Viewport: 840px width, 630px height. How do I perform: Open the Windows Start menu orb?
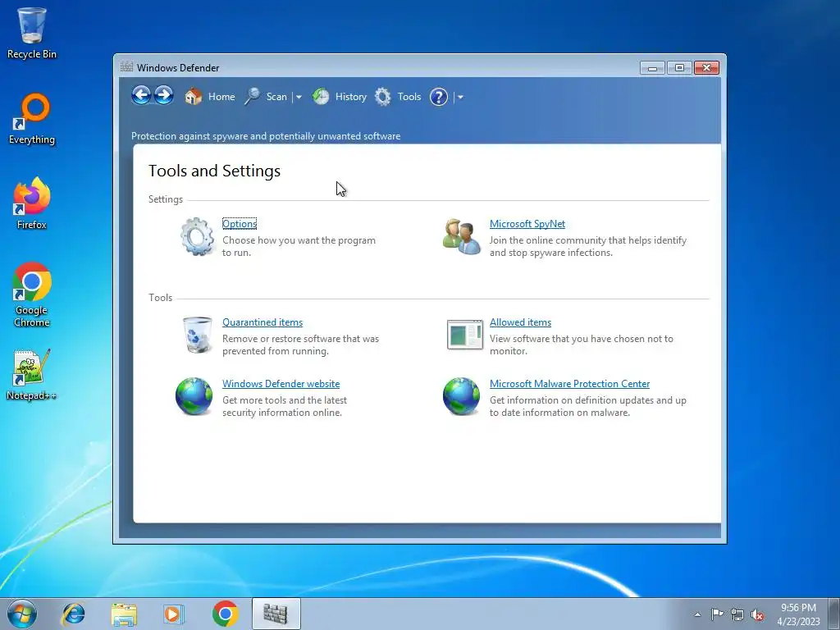(x=22, y=614)
